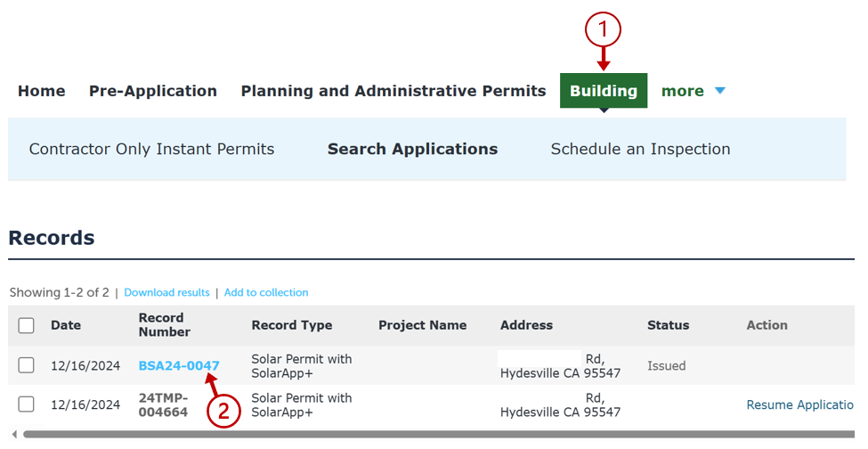This screenshot has width=868, height=449.
Task: Sort by the Status column header
Action: (x=668, y=325)
